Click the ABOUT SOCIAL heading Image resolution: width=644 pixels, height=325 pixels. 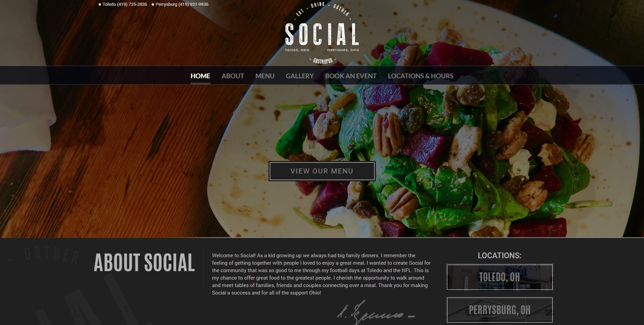coord(144,263)
